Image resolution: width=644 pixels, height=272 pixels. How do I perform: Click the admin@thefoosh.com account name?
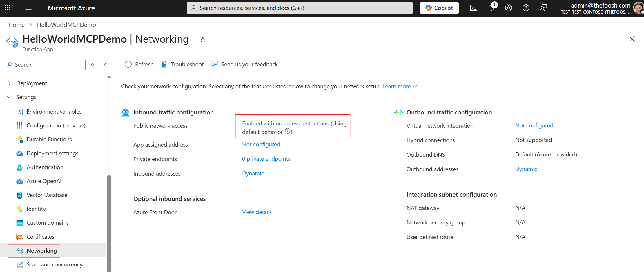[x=601, y=5]
